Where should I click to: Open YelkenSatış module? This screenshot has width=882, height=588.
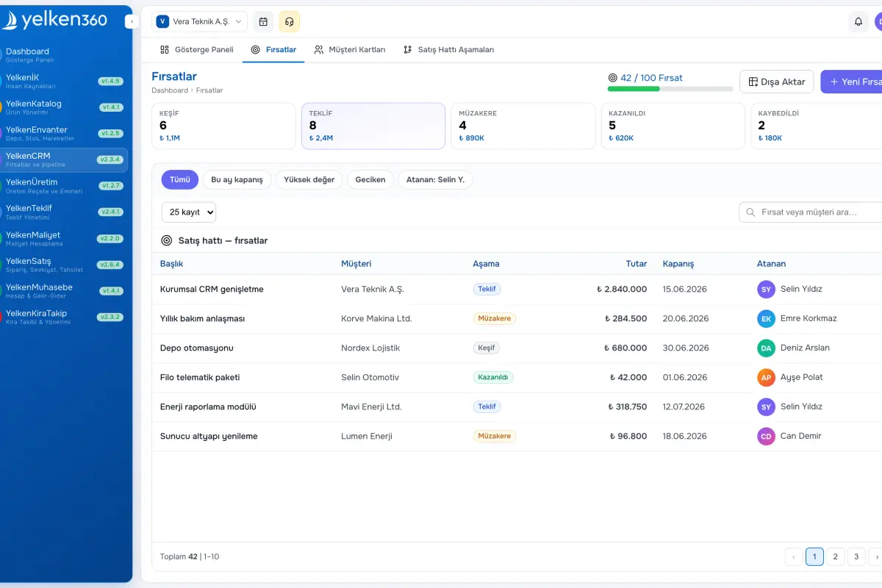click(x=64, y=264)
